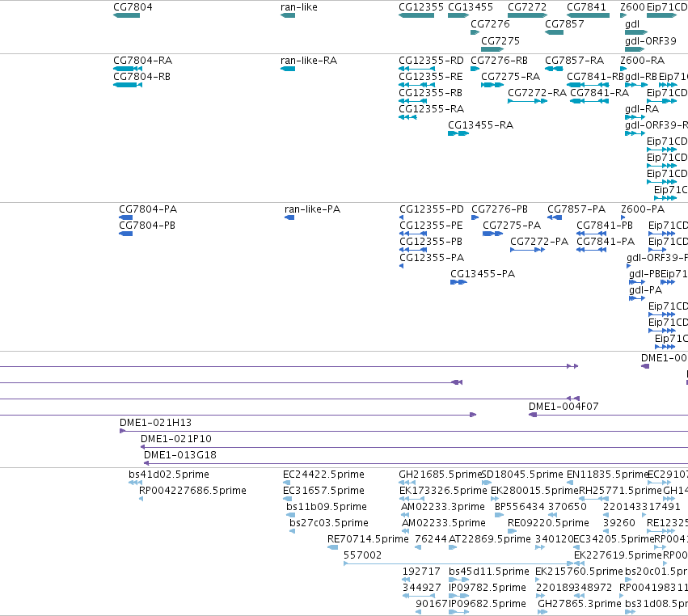Click protein CG12355-PB

[x=430, y=242]
